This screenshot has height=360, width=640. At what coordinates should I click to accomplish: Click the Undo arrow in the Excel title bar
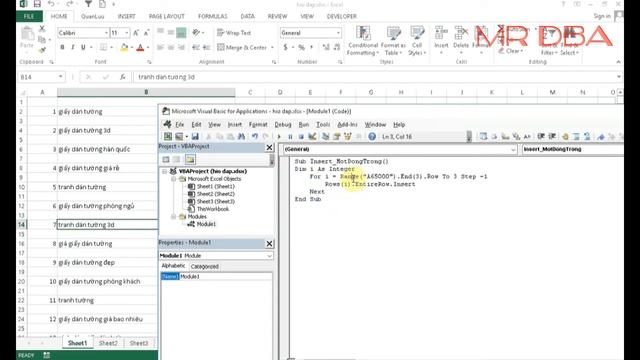pos(51,4)
